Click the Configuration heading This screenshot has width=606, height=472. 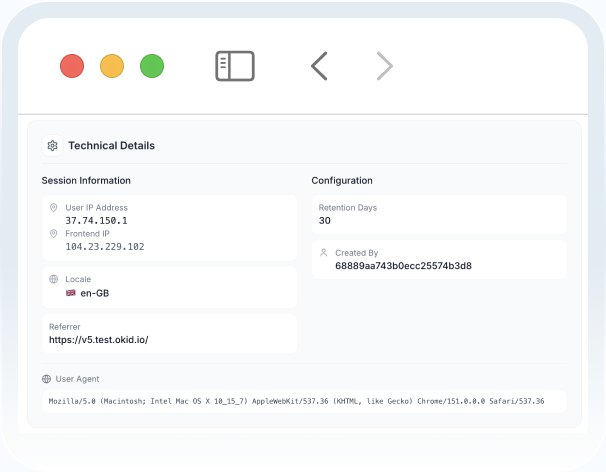pos(342,181)
